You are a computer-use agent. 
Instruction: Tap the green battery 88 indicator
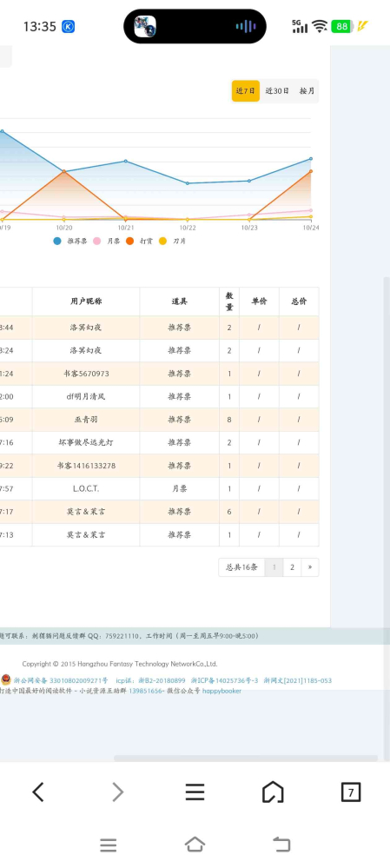(342, 26)
